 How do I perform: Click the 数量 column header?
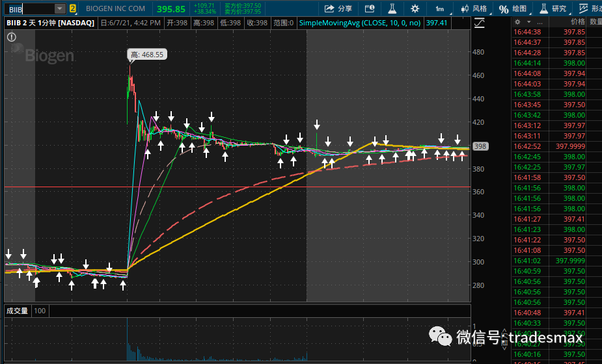click(x=595, y=22)
